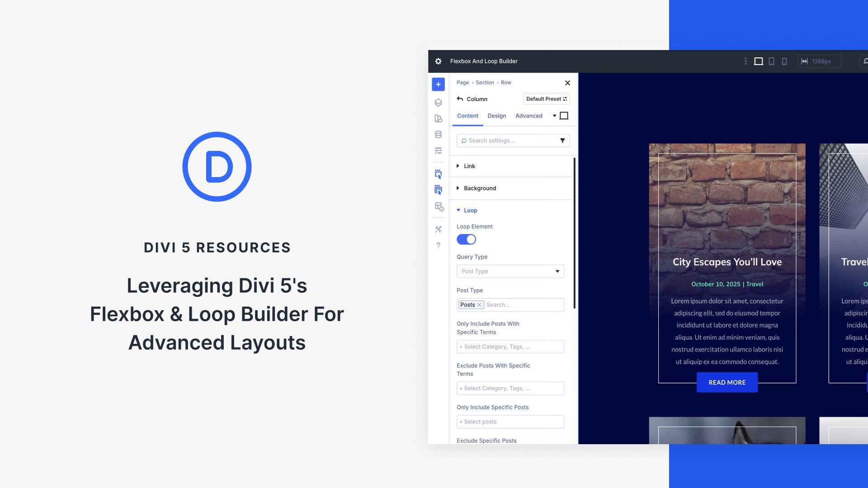Open the layers panel icon in the sidebar
Image resolution: width=868 pixels, height=488 pixels.
[438, 102]
